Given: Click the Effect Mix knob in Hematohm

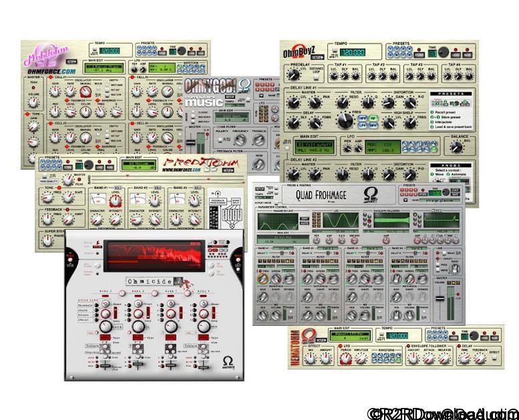Looking at the screenshot, I should tap(310, 358).
